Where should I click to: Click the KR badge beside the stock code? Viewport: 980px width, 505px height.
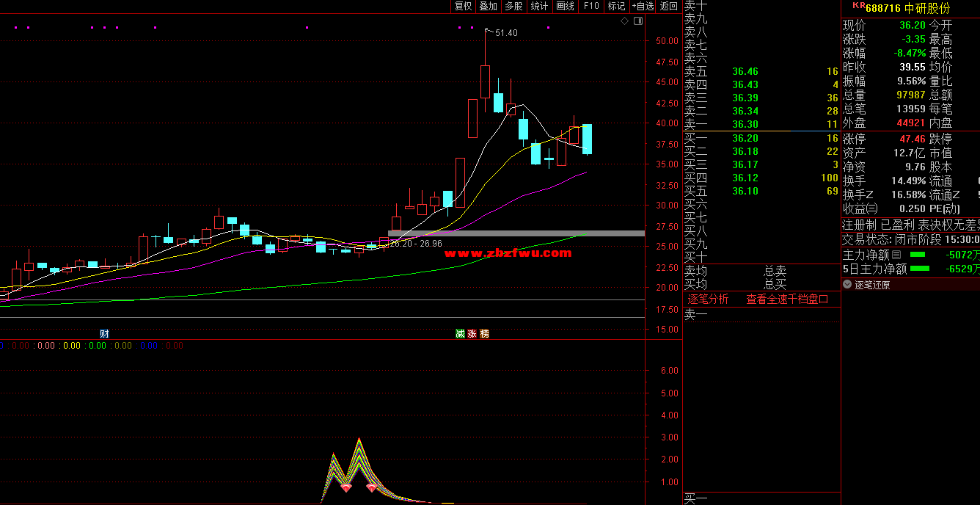pyautogui.click(x=858, y=5)
